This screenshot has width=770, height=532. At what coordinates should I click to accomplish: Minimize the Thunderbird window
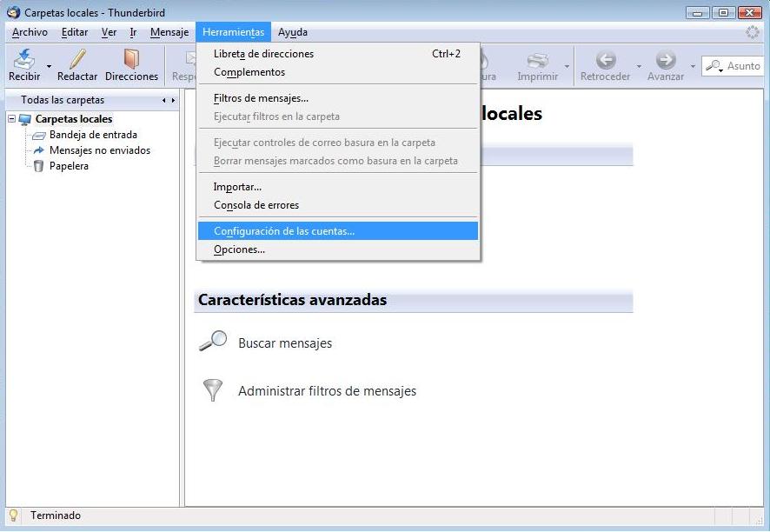[x=697, y=13]
